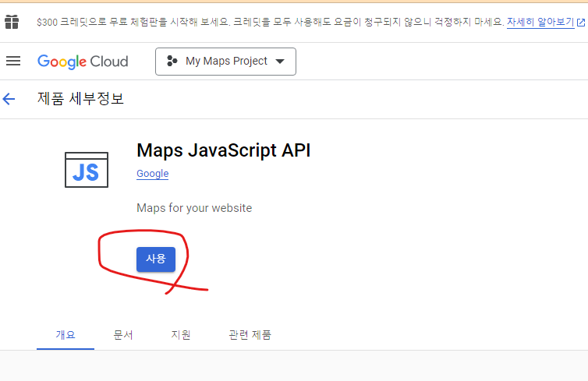The width and height of the screenshot is (588, 381).
Task: Click the blue 사용 enable button
Action: click(x=156, y=259)
